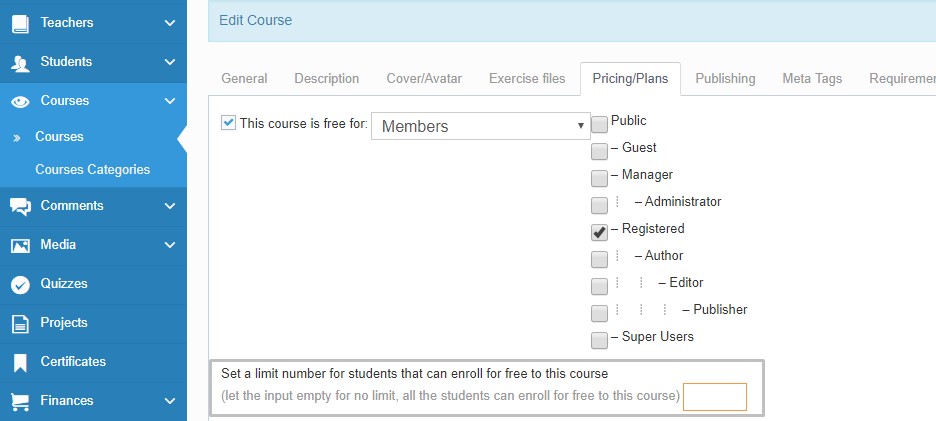Click the Courses eye icon
The height and width of the screenshot is (421, 936).
coord(20,101)
